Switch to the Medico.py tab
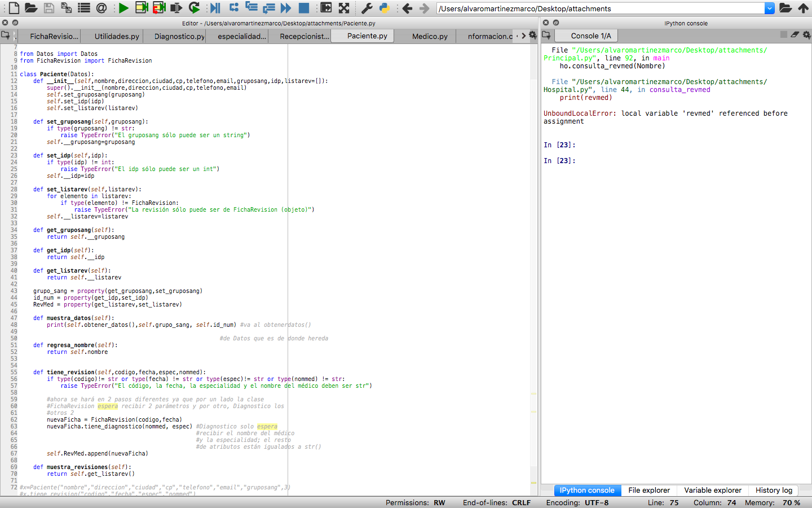The height and width of the screenshot is (508, 812). coord(430,36)
